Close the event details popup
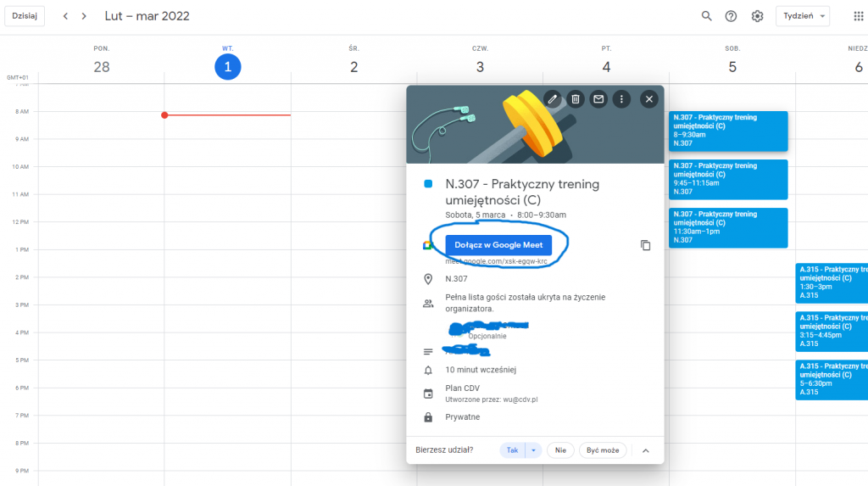The height and width of the screenshot is (486, 868). [648, 99]
